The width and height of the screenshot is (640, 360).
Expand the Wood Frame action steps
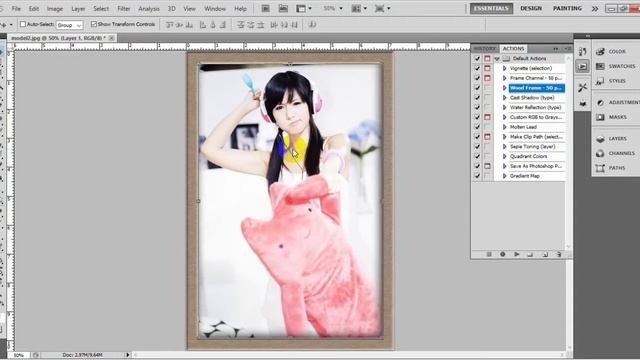point(504,88)
